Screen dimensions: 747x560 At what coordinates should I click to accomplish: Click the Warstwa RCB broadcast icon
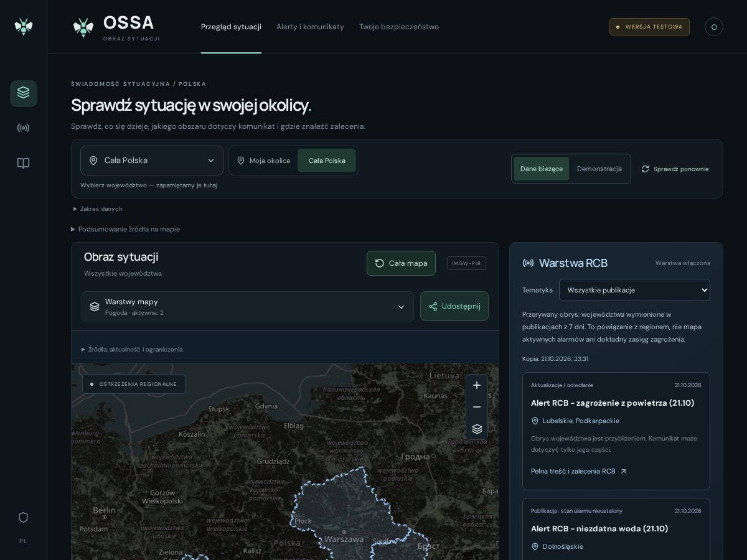528,263
